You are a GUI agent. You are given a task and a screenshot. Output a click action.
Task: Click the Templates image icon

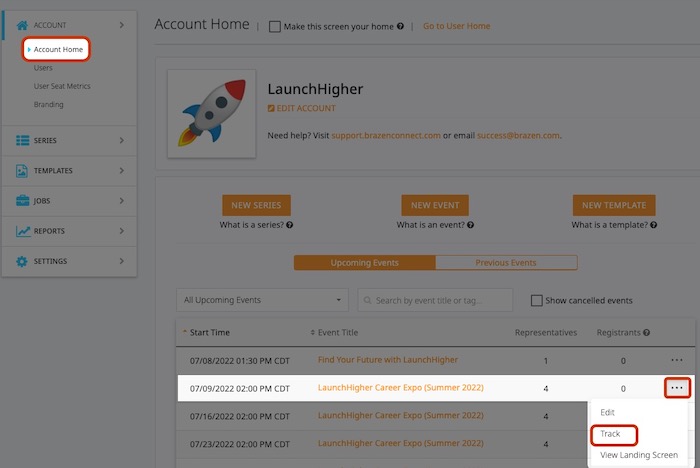point(22,171)
